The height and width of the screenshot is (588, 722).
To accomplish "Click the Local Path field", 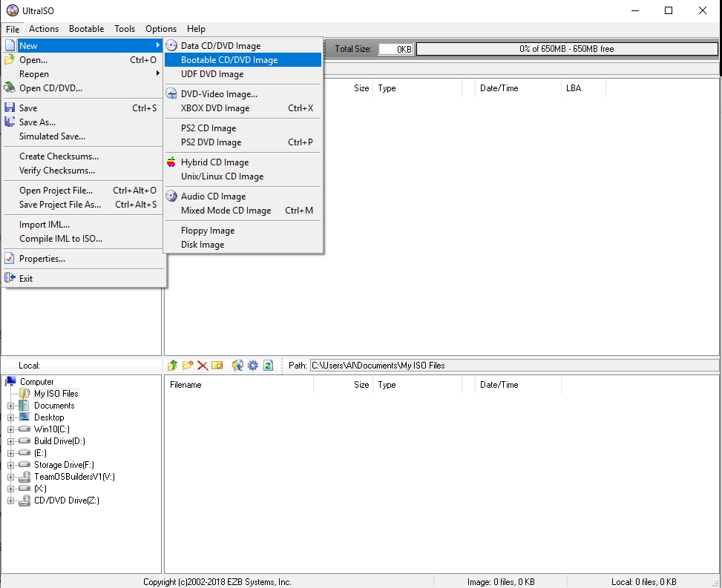I will (x=514, y=366).
